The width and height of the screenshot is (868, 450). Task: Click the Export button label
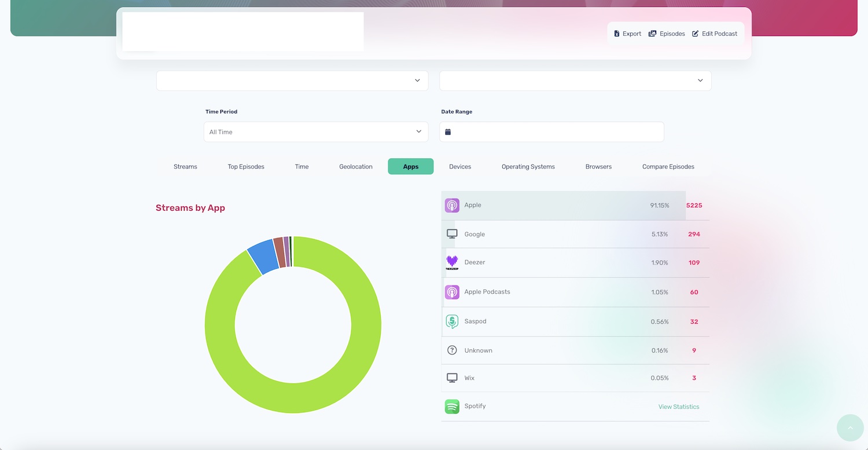[632, 34]
